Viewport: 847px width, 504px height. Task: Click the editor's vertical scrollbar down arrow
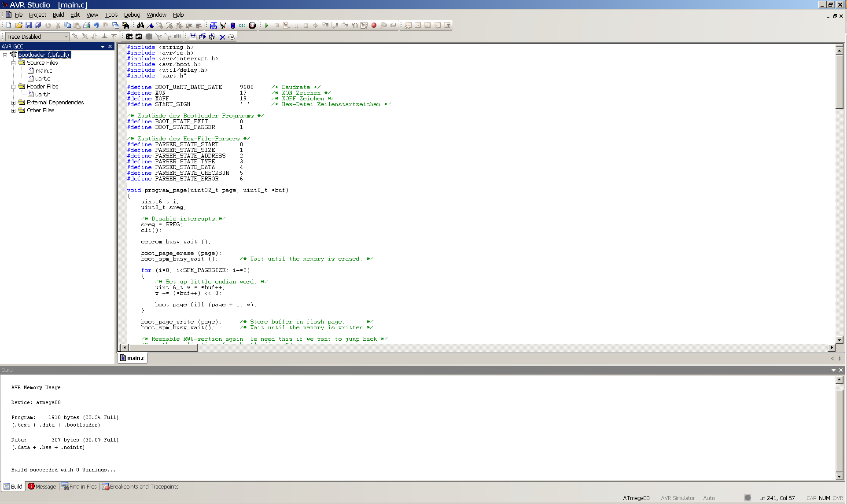pos(840,340)
